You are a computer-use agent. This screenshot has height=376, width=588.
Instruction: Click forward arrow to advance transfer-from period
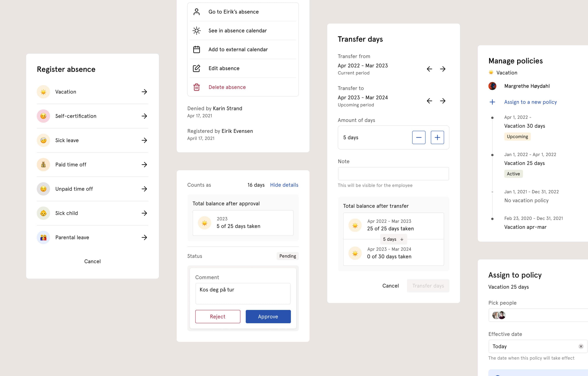click(x=442, y=69)
